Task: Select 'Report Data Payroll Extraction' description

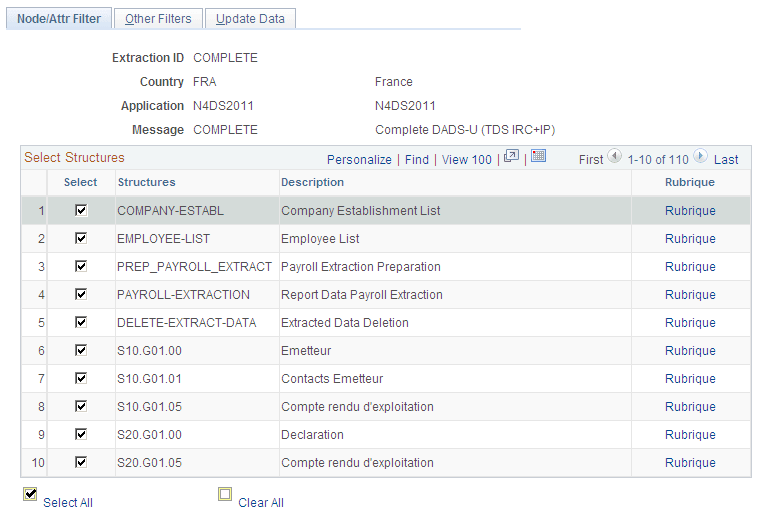Action: [x=362, y=295]
